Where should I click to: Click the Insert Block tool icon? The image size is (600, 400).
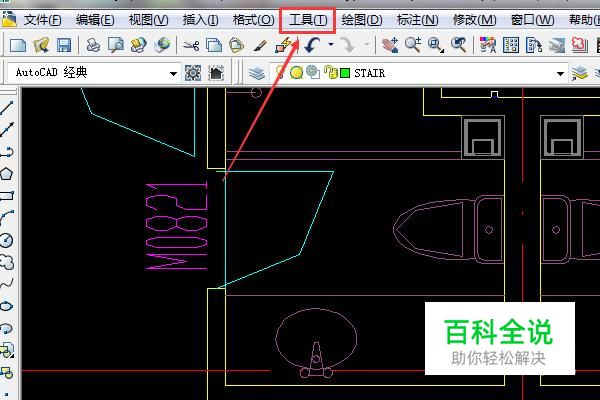point(7,350)
